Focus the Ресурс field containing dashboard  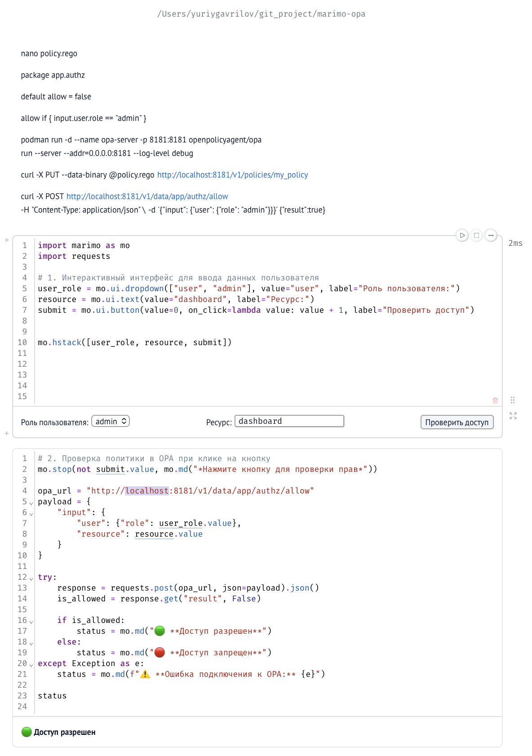click(x=289, y=421)
